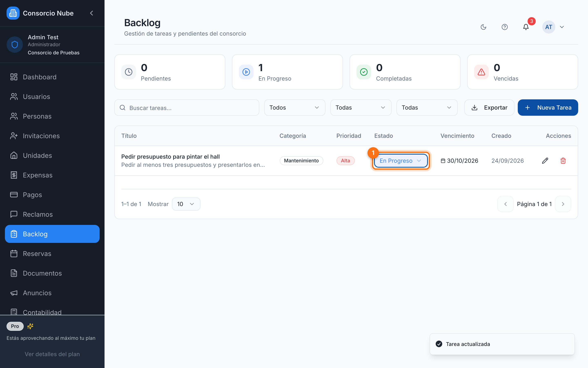
Task: Click the Consorcio Nube logo icon
Action: tap(13, 13)
